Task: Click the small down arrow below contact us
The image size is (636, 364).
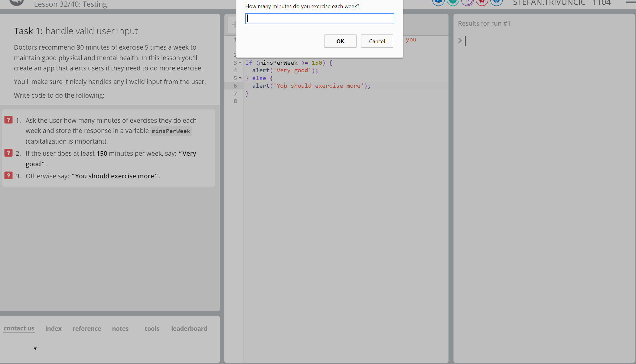Action: click(35, 349)
